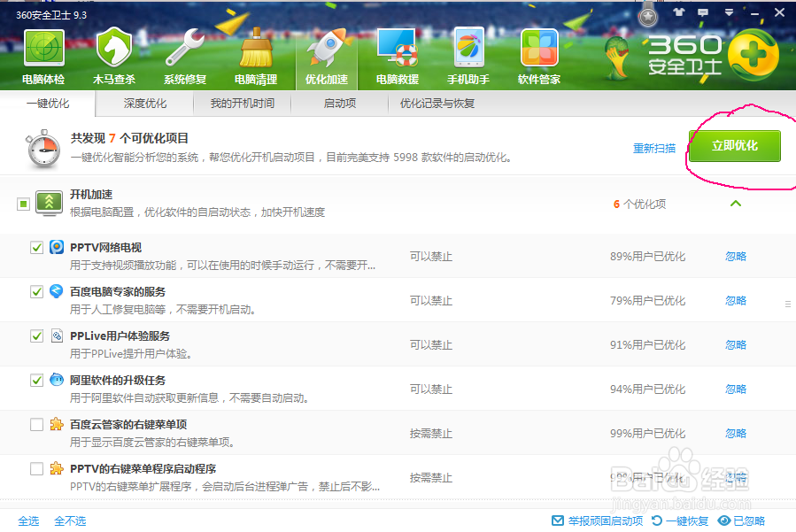
Task: Uncheck PPTV网络电视 startup item
Action: 35,247
